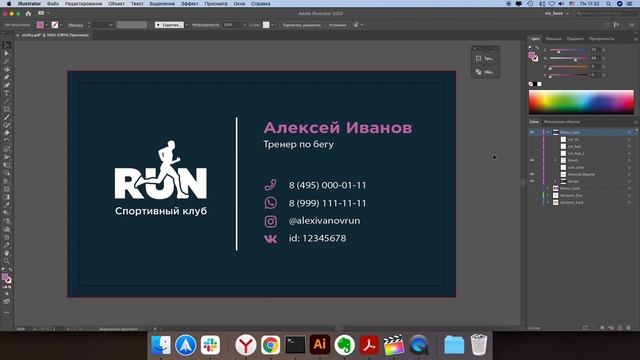This screenshot has width=640, height=360.
Task: Switch to the Прозрачность panel tab
Action: click(602, 39)
